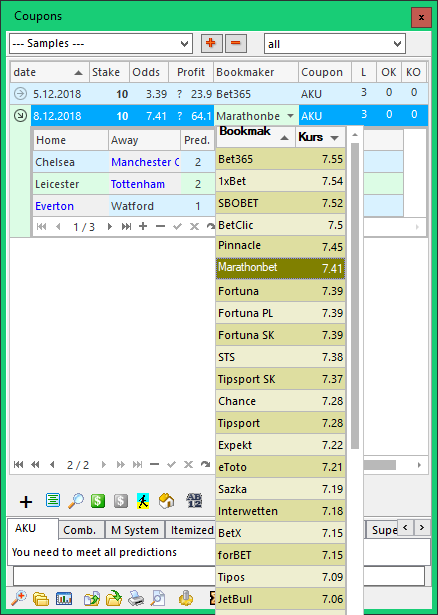Collapse the 8.12.2018 coupon row details
The image size is (438, 615).
click(x=20, y=116)
